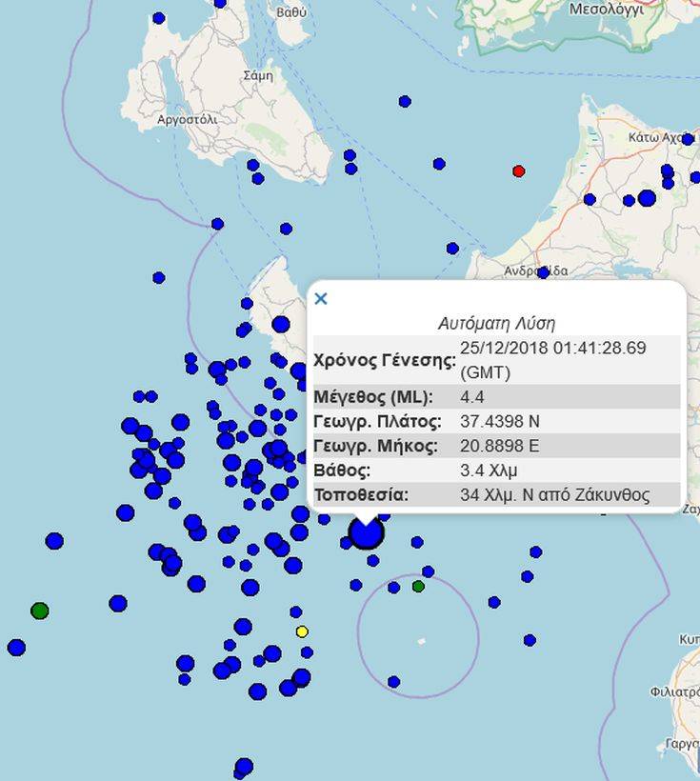Click the largest blue marker below the popup
This screenshot has height=781, width=700.
tap(366, 532)
